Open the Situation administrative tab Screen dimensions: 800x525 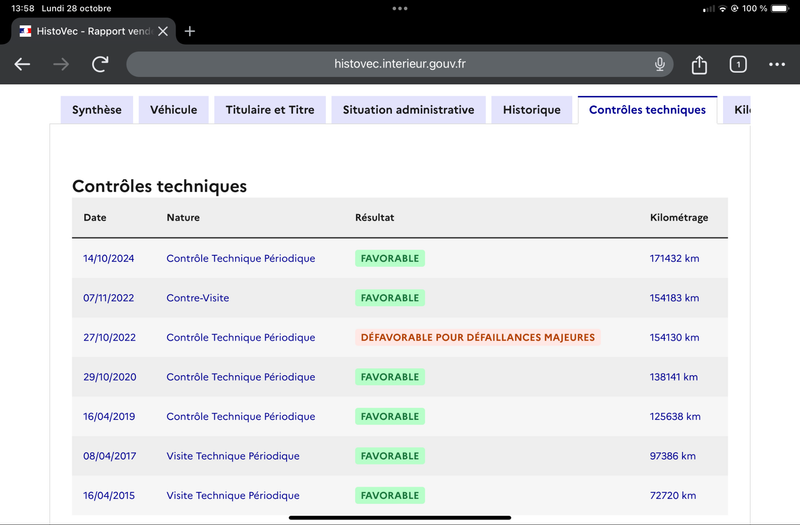click(x=408, y=110)
